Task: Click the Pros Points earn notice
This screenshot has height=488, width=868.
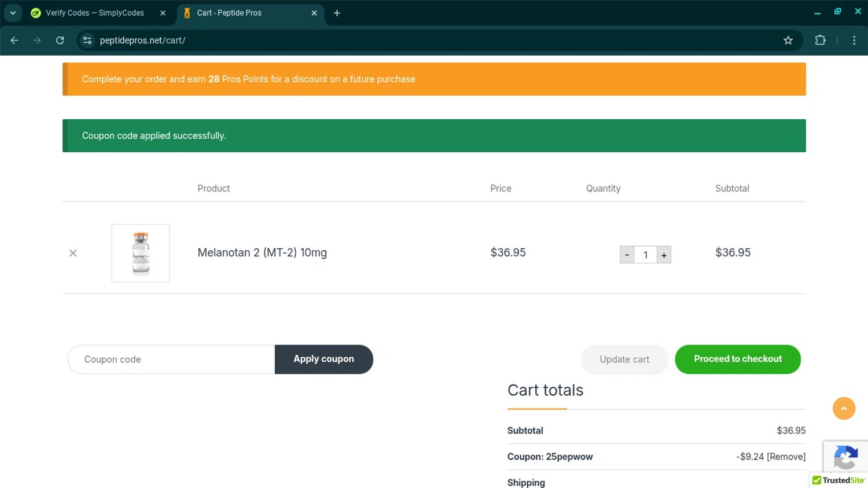Action: click(x=434, y=79)
